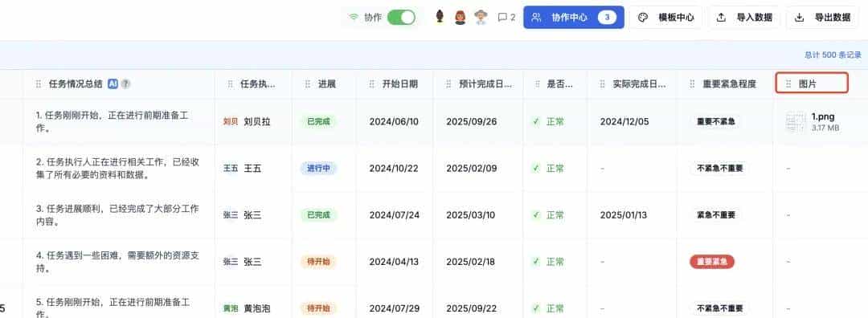Click drag handle of 任务执... column
868x318 pixels.
tap(230, 84)
